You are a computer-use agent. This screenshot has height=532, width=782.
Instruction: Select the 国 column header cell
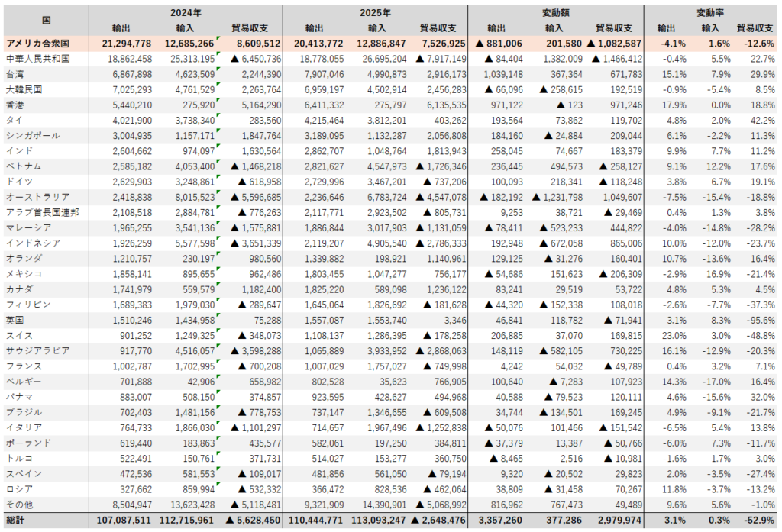tap(47, 20)
